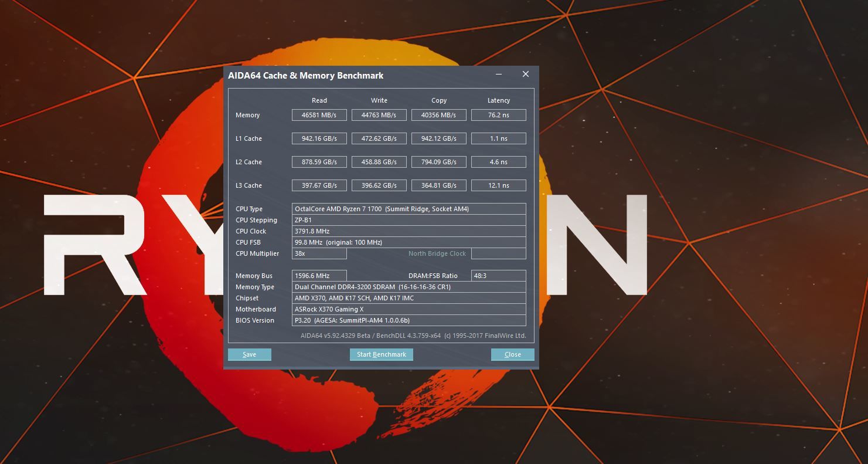Click AIDA64 version footer text
This screenshot has height=464, width=868.
pos(413,336)
